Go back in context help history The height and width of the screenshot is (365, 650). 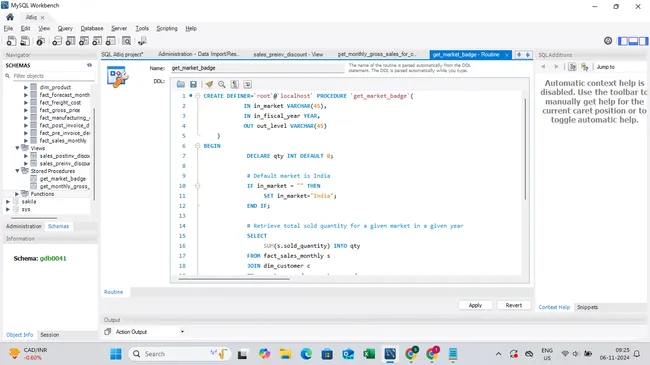[543, 66]
